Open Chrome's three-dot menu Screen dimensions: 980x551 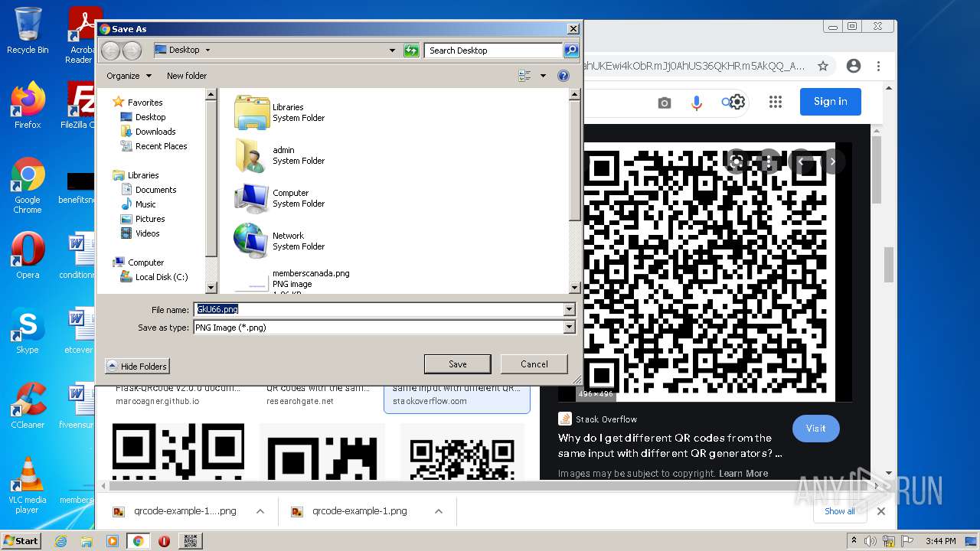879,66
